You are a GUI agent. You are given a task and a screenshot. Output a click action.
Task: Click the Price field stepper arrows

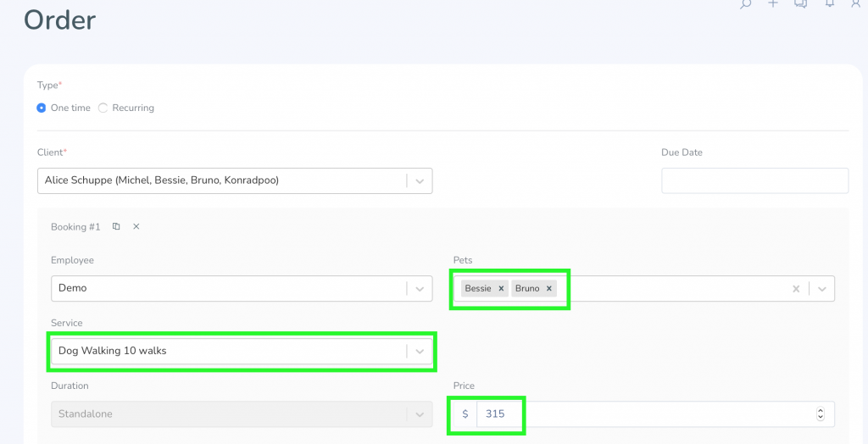[821, 413]
